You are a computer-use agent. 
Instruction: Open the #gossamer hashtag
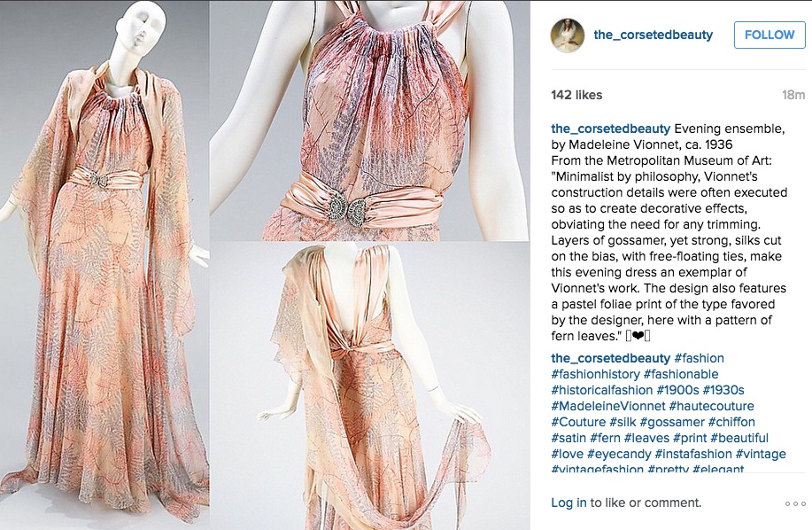click(x=672, y=422)
